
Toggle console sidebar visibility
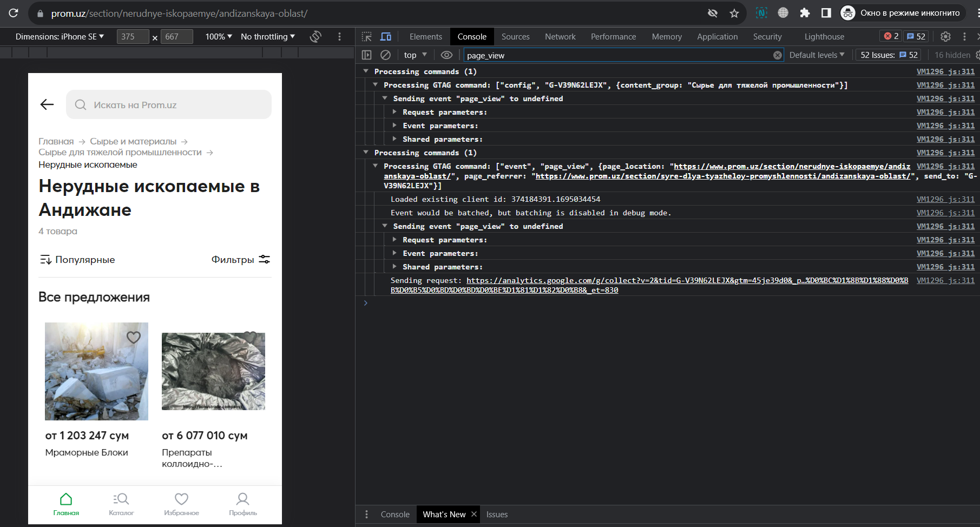point(366,55)
